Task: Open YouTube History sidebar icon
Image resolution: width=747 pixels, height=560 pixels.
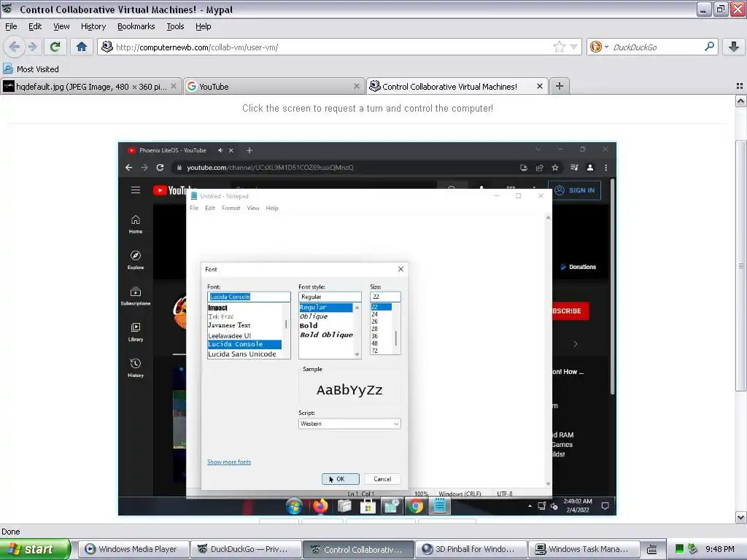Action: point(135,367)
